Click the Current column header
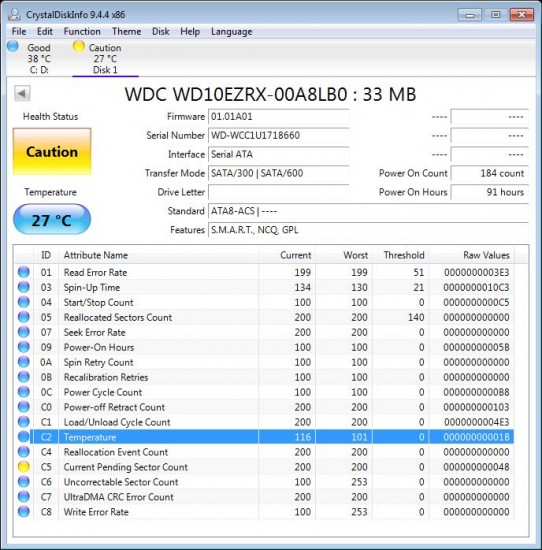542x550 pixels. click(x=287, y=255)
